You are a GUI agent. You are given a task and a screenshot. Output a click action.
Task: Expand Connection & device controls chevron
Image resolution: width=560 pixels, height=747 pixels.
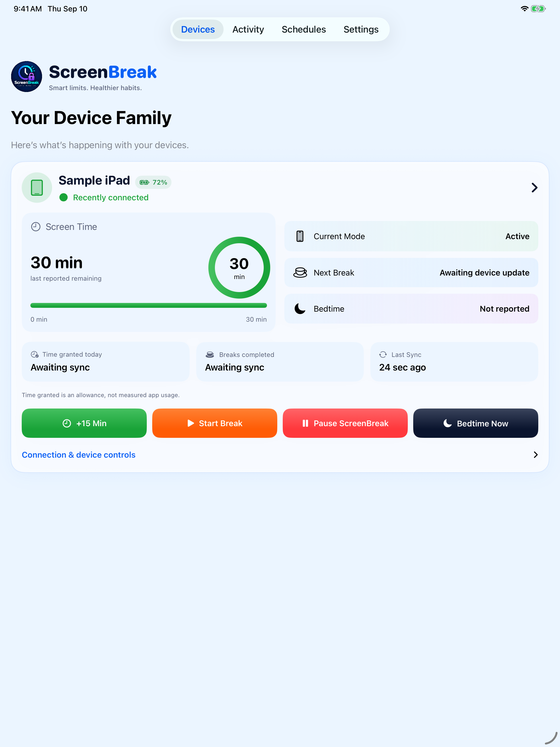coord(535,455)
